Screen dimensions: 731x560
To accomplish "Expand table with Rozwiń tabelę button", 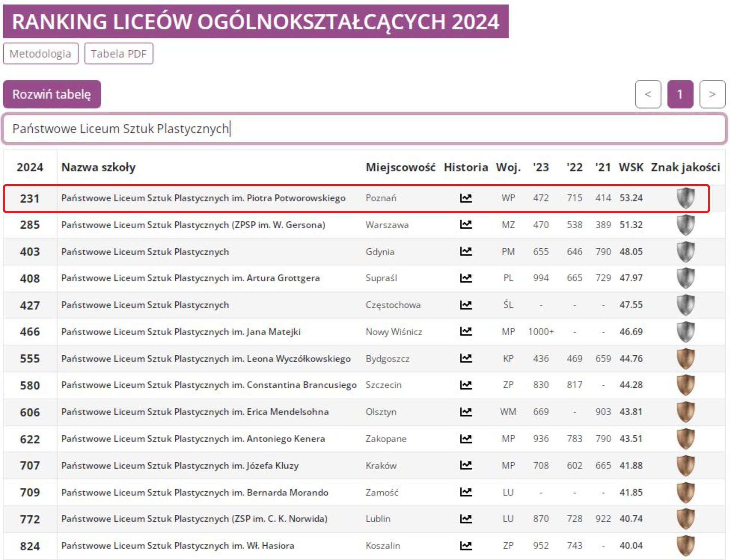I will [52, 94].
